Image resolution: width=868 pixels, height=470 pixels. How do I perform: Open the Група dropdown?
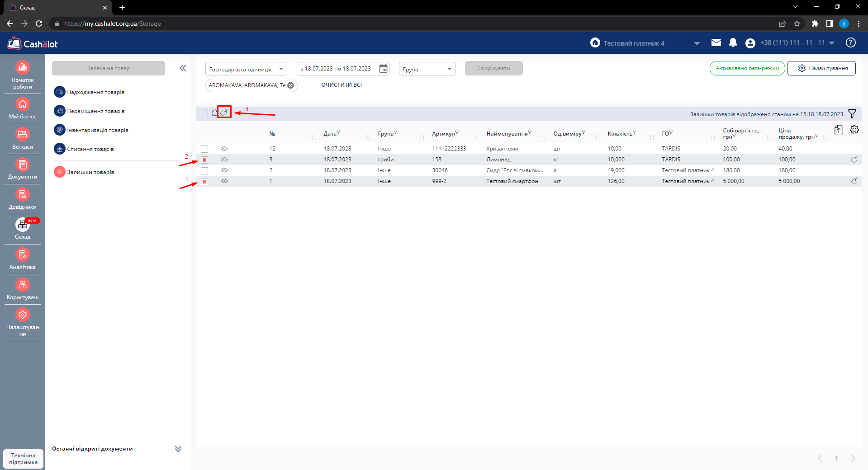[x=427, y=69]
